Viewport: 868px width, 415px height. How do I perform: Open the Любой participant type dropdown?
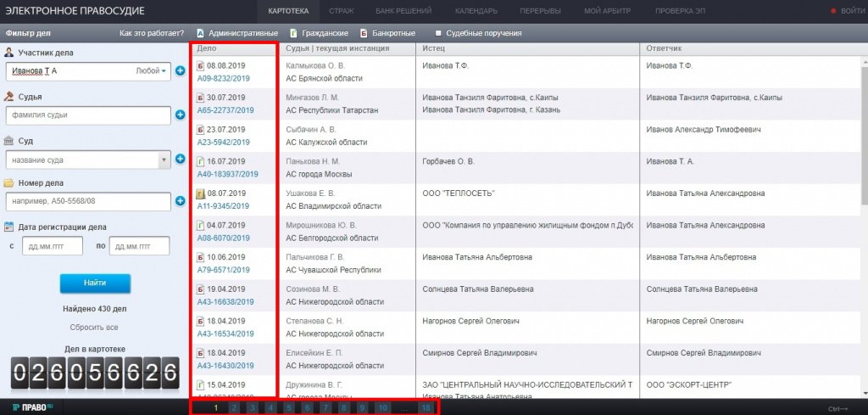coord(153,70)
